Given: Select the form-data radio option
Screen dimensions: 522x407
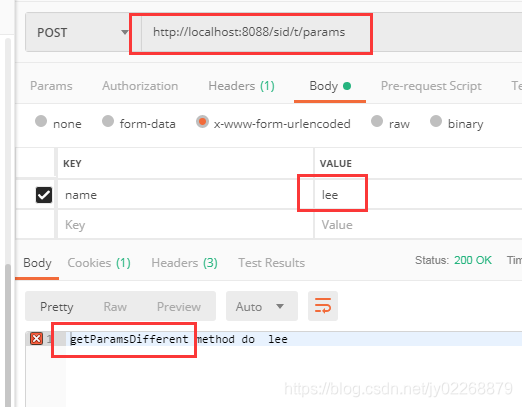Looking at the screenshot, I should click(x=108, y=121).
